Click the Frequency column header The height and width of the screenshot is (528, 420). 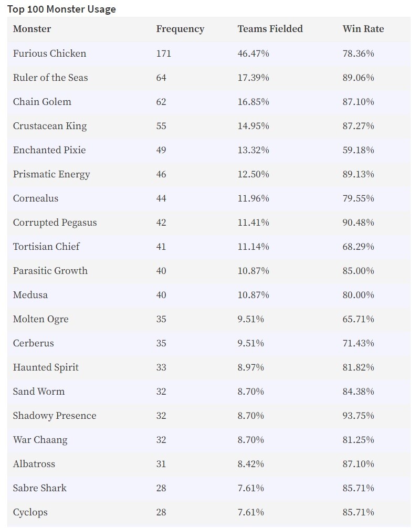(x=180, y=29)
